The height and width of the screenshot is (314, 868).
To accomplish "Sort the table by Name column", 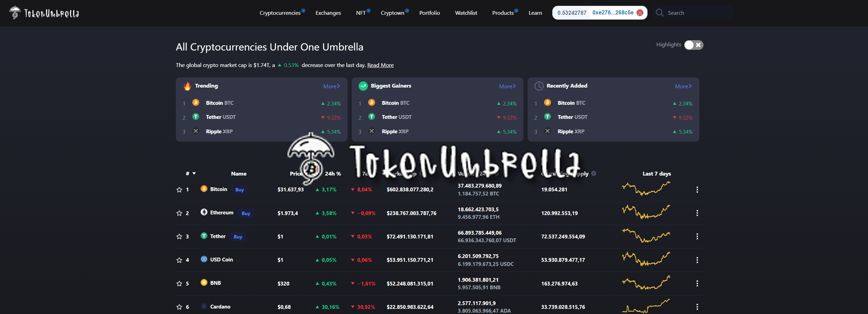I will [239, 173].
